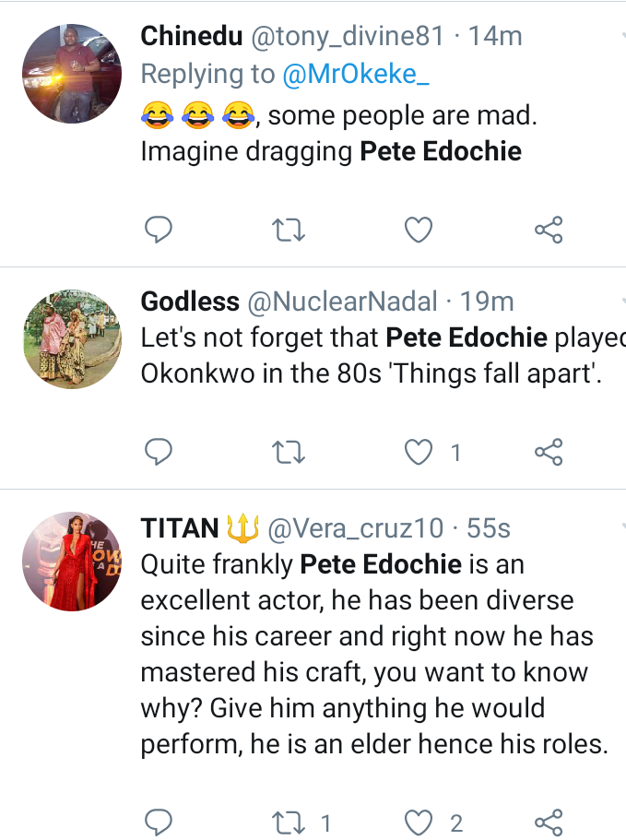Viewport: 626px width, 840px height.
Task: Share the Godless tweet
Action: point(549,451)
